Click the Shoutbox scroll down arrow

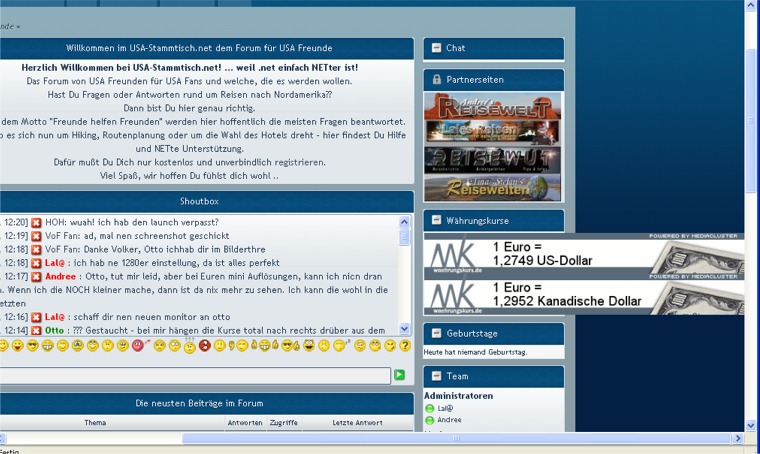pyautogui.click(x=405, y=329)
